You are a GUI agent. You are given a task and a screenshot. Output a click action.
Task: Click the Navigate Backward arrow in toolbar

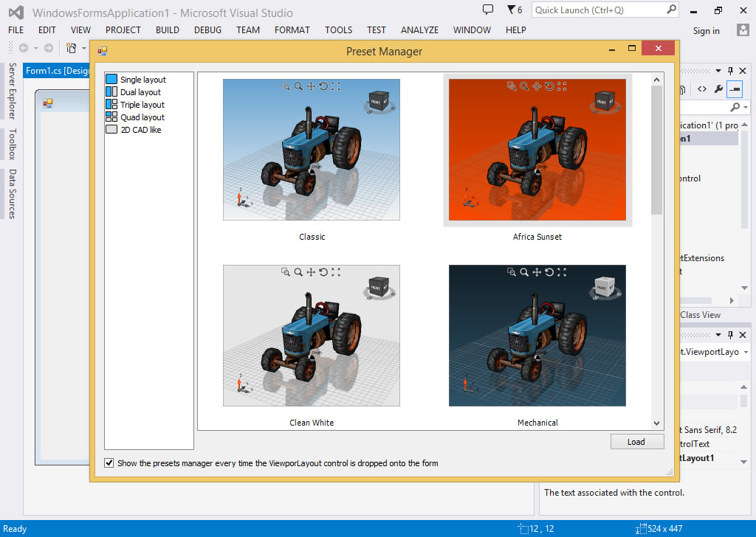tap(24, 48)
